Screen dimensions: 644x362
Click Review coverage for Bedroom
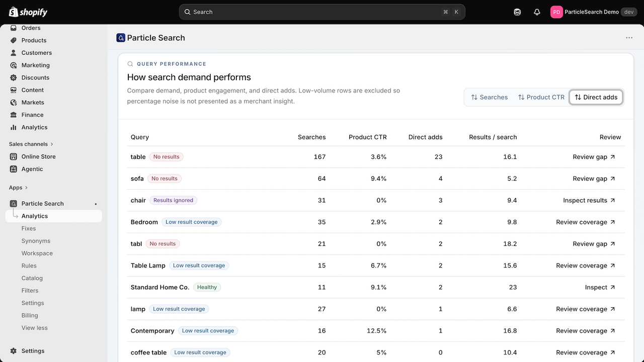tap(586, 222)
